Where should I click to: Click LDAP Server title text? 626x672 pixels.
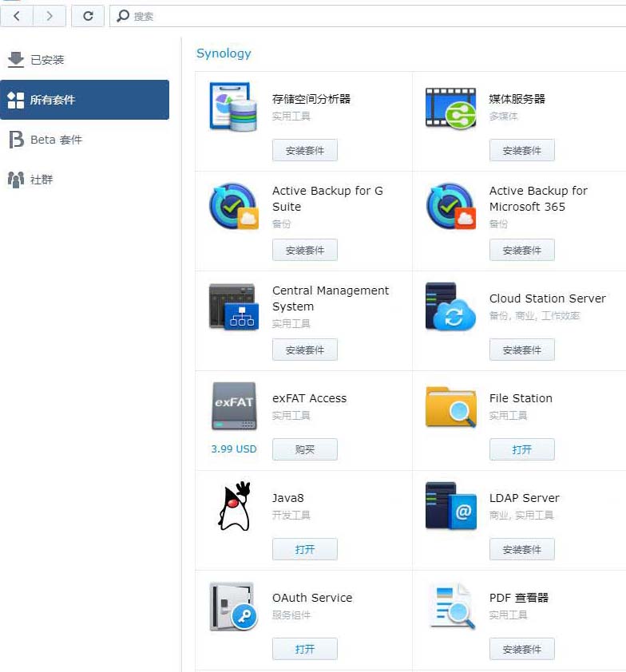coord(524,498)
